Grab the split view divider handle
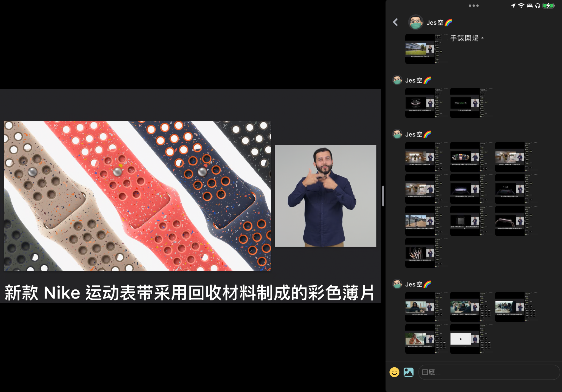The image size is (562, 392). pos(383,196)
